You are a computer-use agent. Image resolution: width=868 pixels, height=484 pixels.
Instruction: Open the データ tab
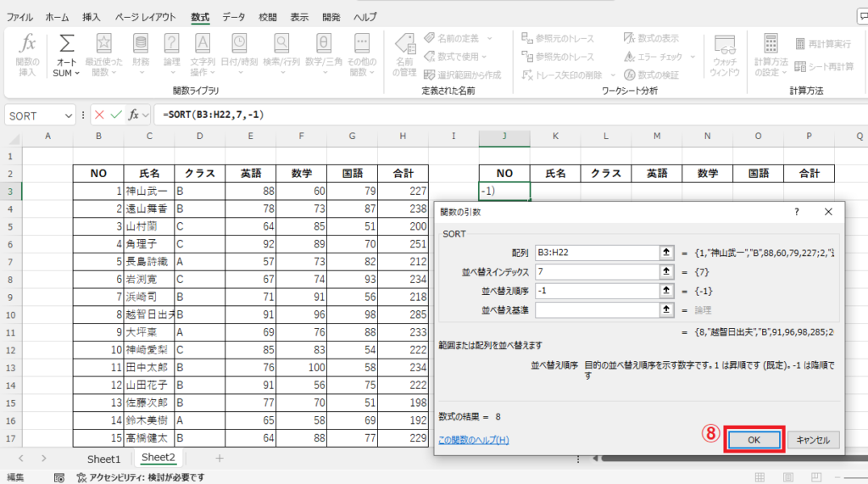point(234,17)
